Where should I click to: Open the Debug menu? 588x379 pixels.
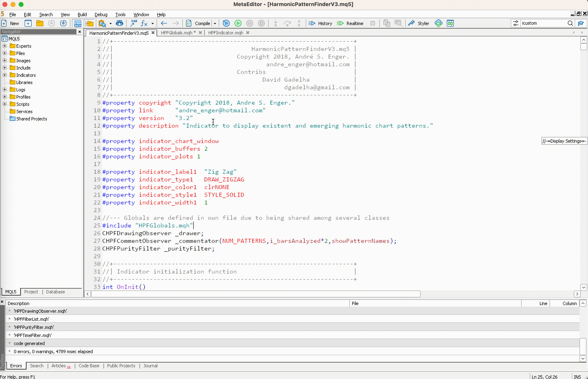point(101,15)
